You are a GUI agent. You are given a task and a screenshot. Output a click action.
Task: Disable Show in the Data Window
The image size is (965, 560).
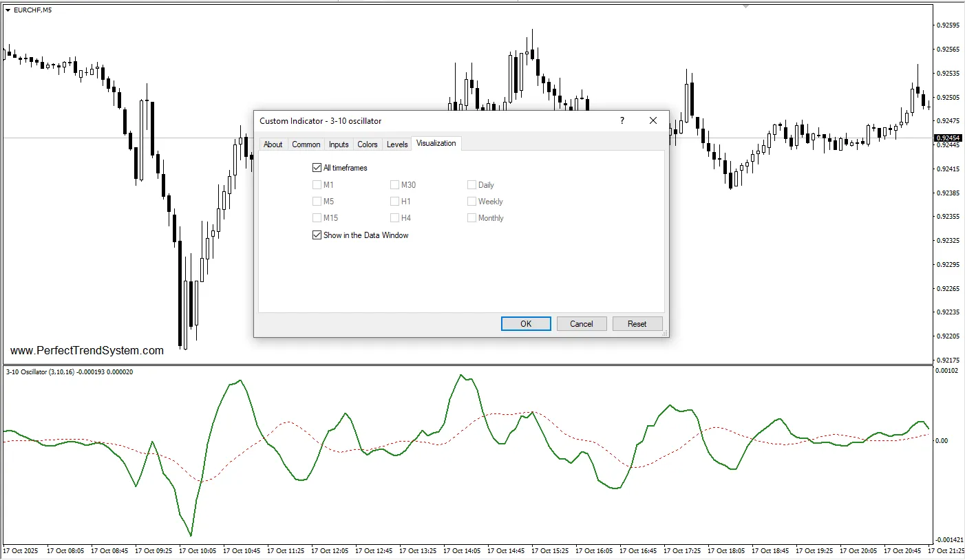tap(317, 235)
